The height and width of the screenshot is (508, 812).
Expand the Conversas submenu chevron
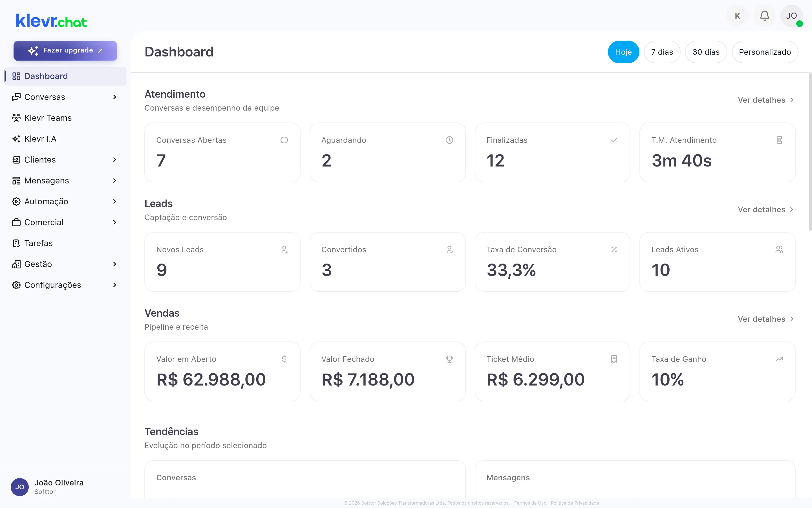point(114,97)
